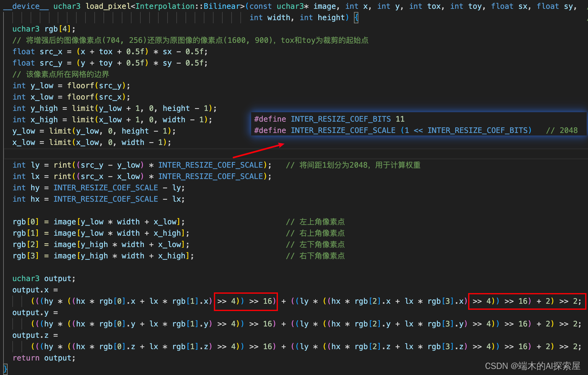The width and height of the screenshot is (588, 375).
Task: Click the expression line using rgb[0].z and rgb[1].z
Action: tap(306, 347)
